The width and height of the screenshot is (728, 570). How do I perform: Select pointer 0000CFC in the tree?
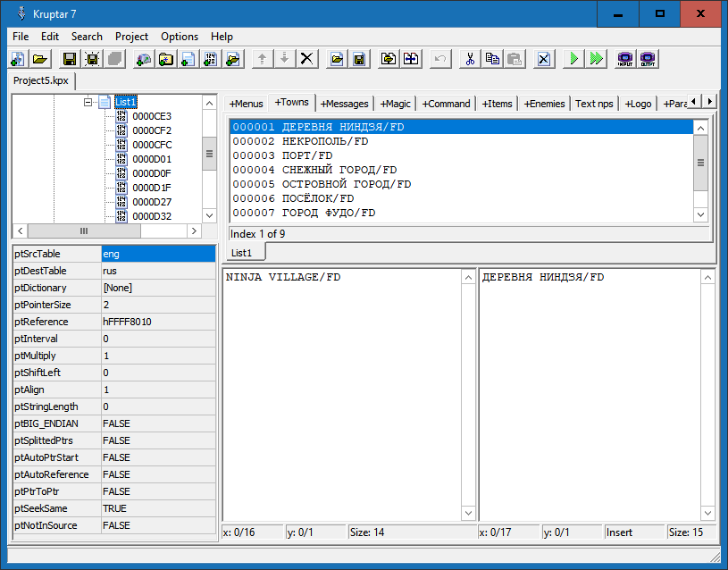pyautogui.click(x=152, y=145)
